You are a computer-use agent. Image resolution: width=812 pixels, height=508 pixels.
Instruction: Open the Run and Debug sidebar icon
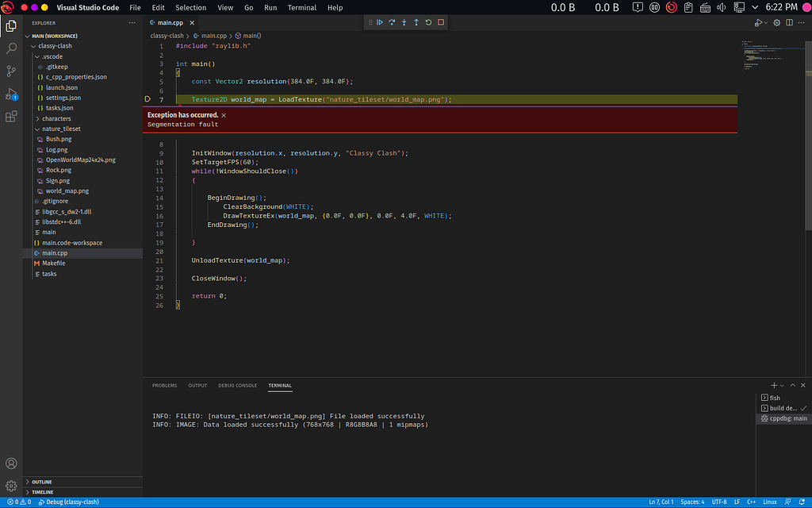pos(11,94)
